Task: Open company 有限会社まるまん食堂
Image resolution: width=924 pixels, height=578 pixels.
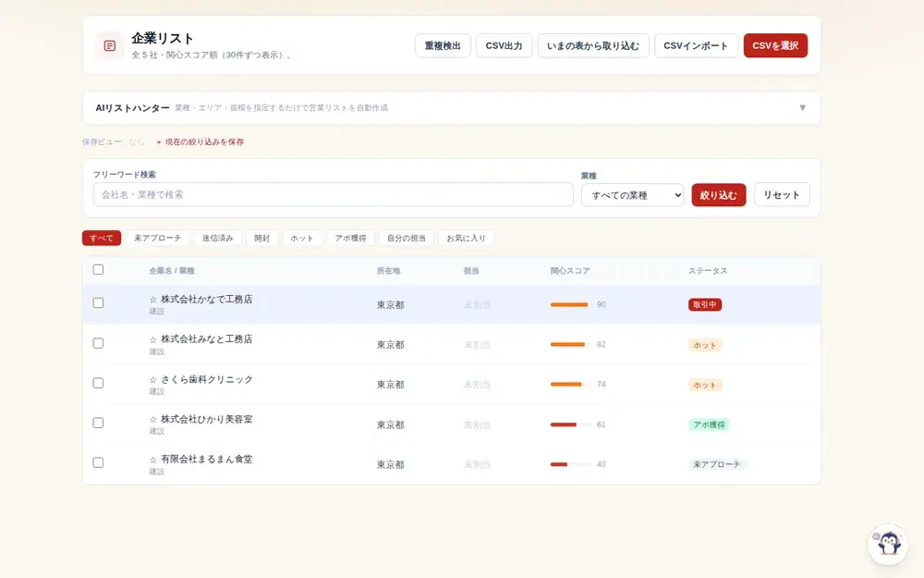Action: coord(206,459)
